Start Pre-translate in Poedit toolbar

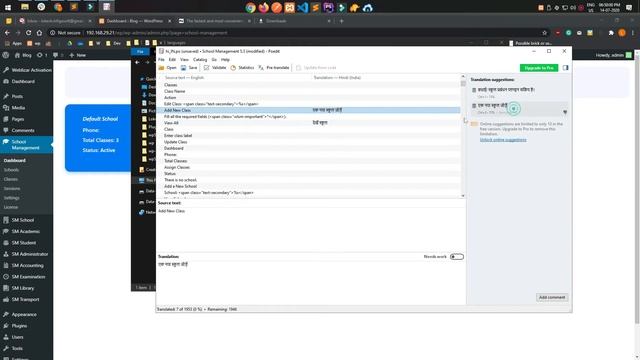(x=273, y=68)
